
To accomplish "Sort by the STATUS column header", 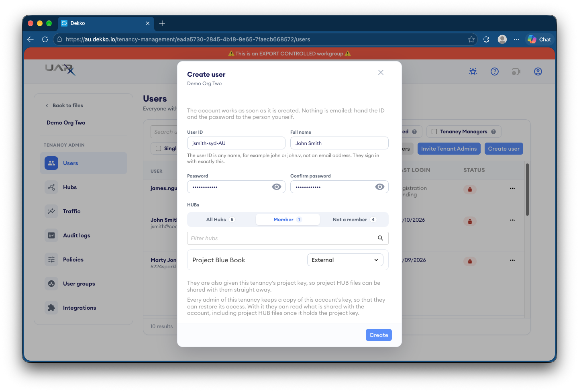I will pyautogui.click(x=474, y=170).
